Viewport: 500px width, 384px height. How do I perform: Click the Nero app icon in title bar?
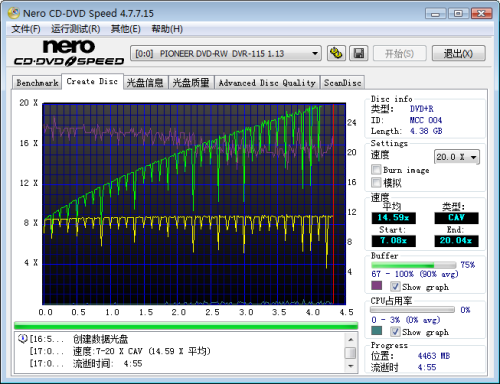[14, 13]
